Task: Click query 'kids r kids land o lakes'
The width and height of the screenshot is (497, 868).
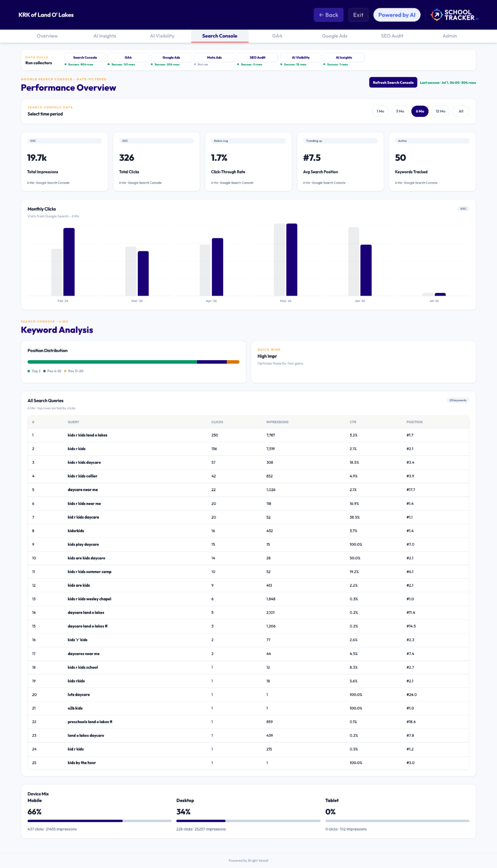Action: 88,435
